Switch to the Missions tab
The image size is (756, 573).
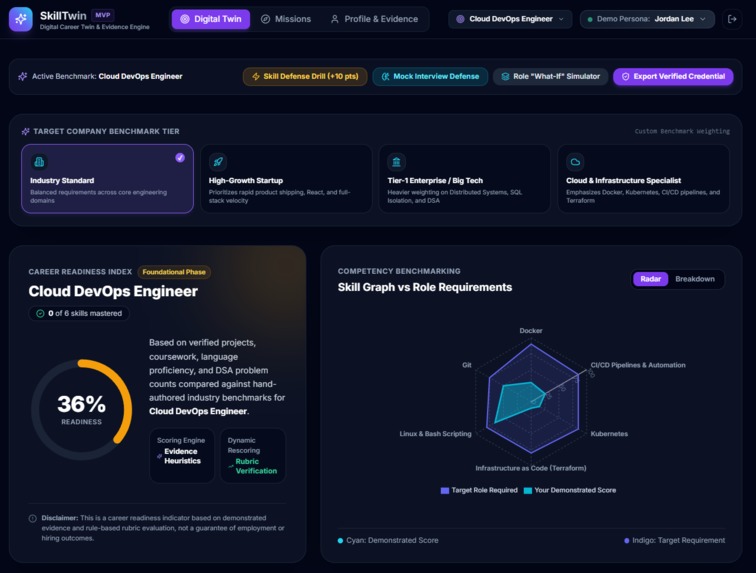[286, 19]
